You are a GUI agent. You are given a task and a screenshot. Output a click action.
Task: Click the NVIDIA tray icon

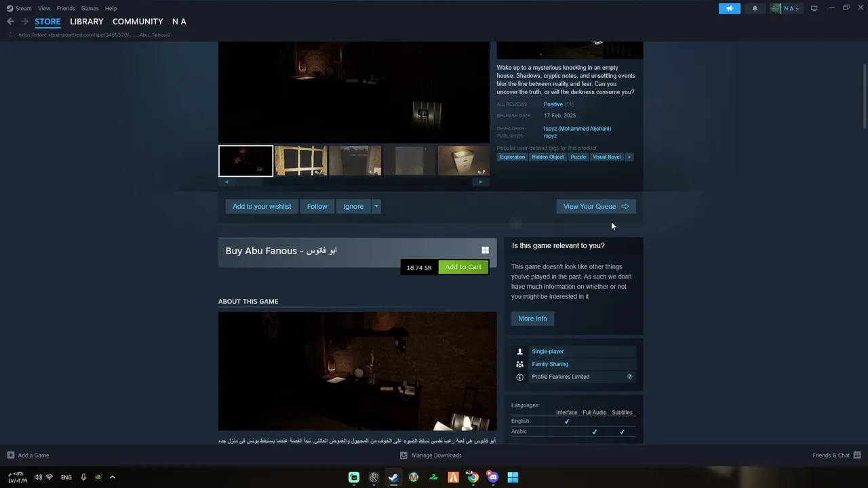point(98,477)
